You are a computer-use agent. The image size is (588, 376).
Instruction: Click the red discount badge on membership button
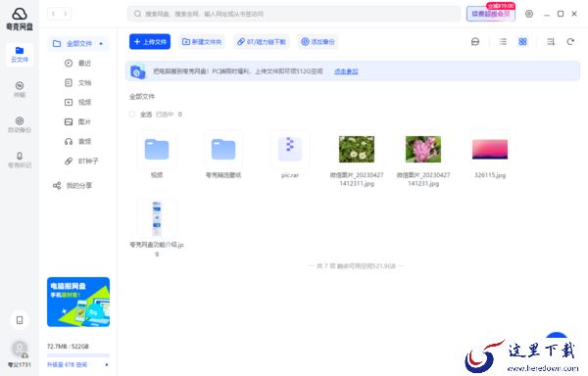tap(501, 6)
